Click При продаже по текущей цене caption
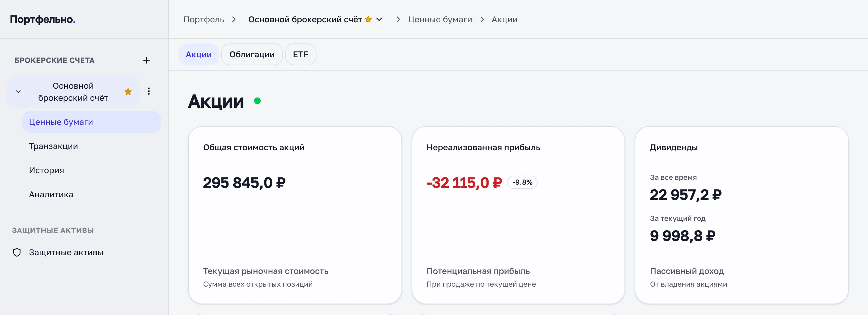Screen dimensions: 868x315 coord(481,284)
